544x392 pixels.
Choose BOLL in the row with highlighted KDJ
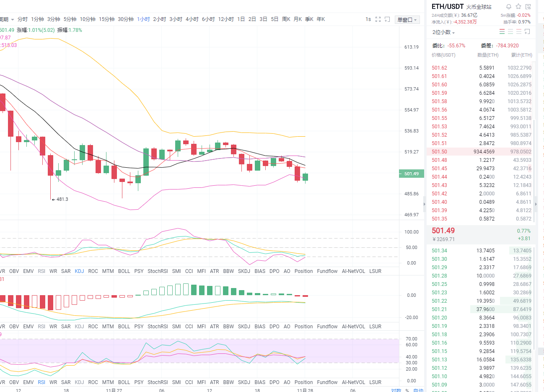124,271
